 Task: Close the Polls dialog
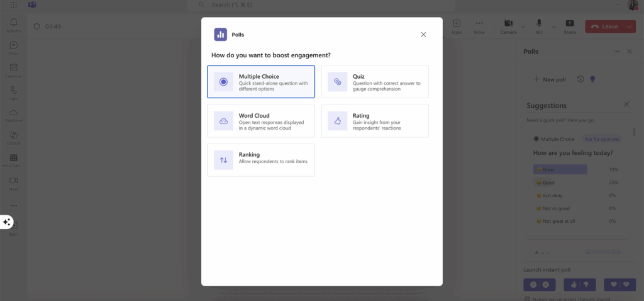point(423,35)
